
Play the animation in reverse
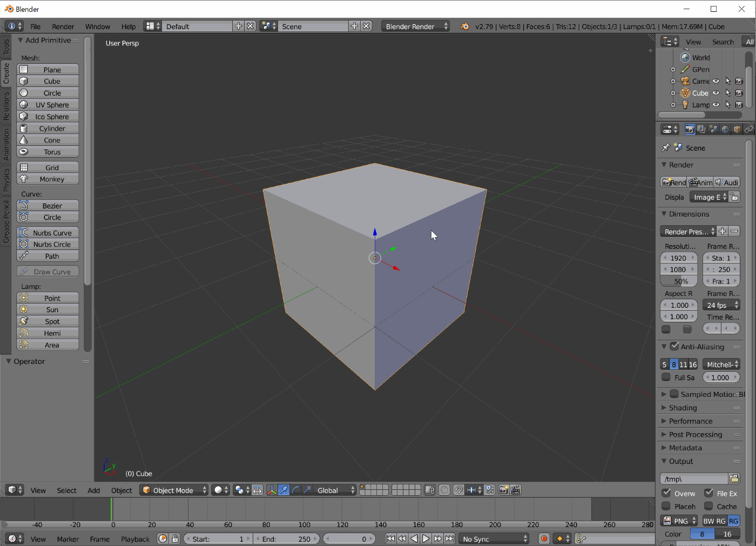414,538
